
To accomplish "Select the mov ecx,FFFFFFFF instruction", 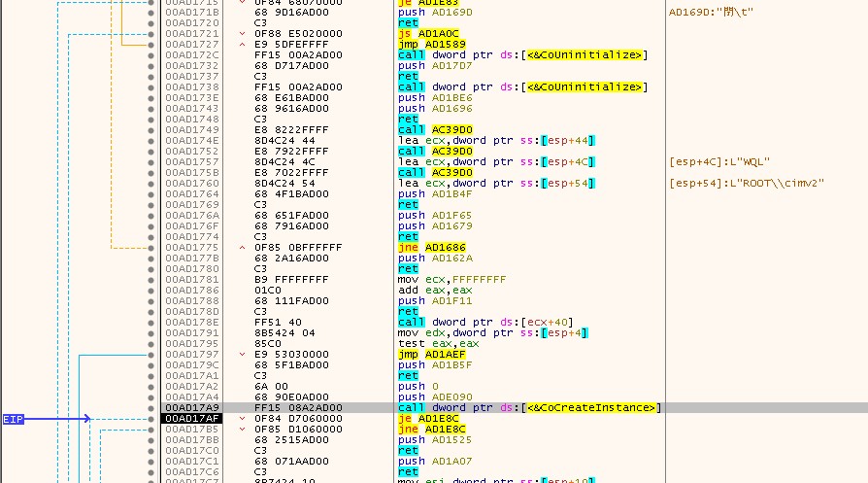I will 451,279.
